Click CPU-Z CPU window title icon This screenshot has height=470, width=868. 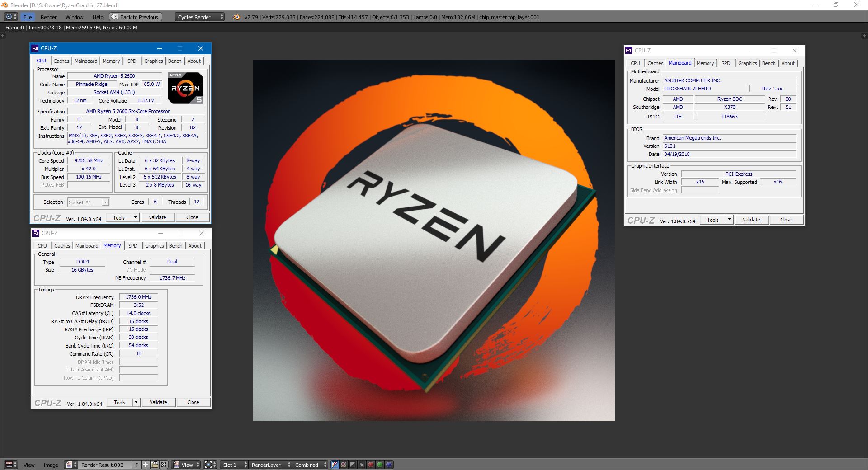click(35, 48)
